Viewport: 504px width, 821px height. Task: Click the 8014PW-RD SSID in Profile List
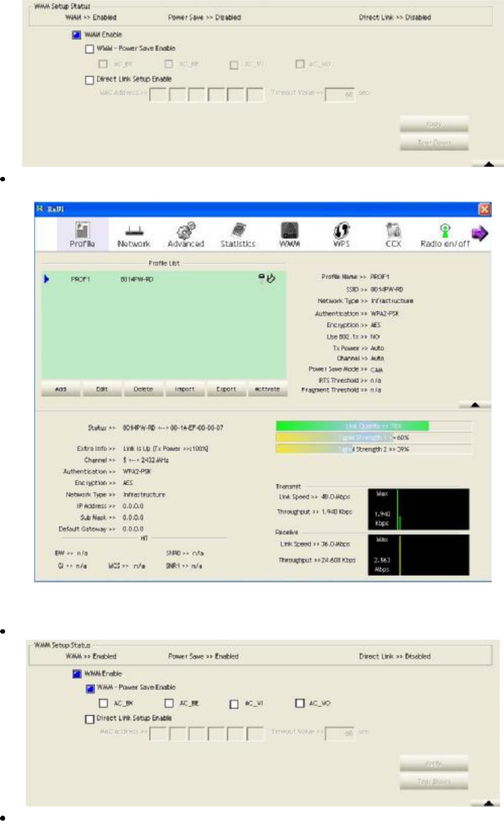click(x=136, y=278)
